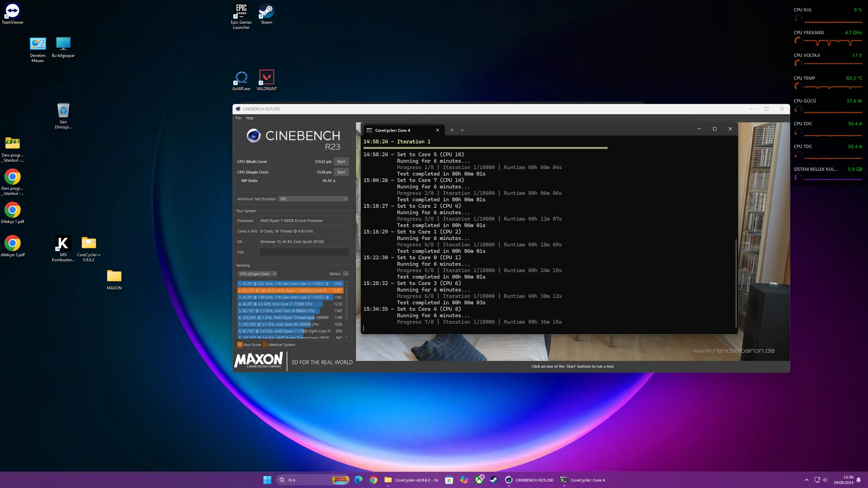This screenshot has height=488, width=868.
Task: Select the CoreCycler-v0.9.6.2 desktop folder
Action: (x=88, y=248)
